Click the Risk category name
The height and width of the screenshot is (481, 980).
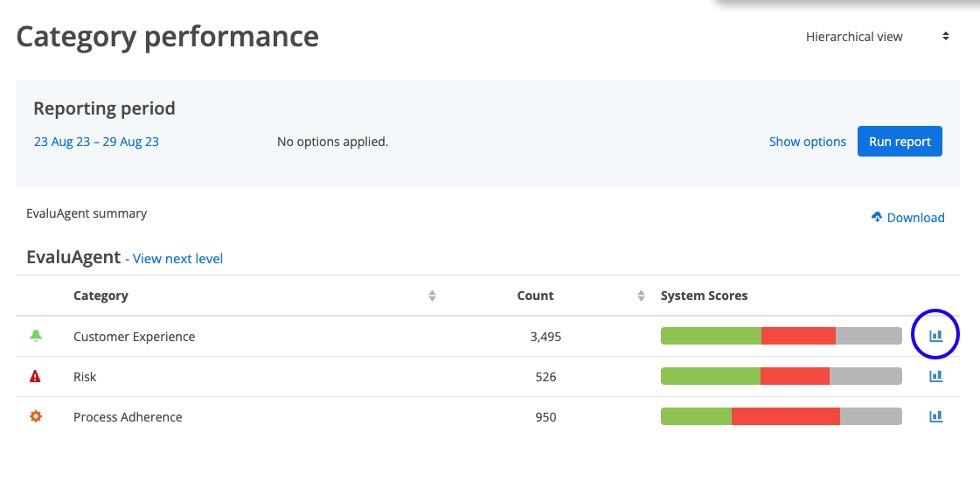85,377
